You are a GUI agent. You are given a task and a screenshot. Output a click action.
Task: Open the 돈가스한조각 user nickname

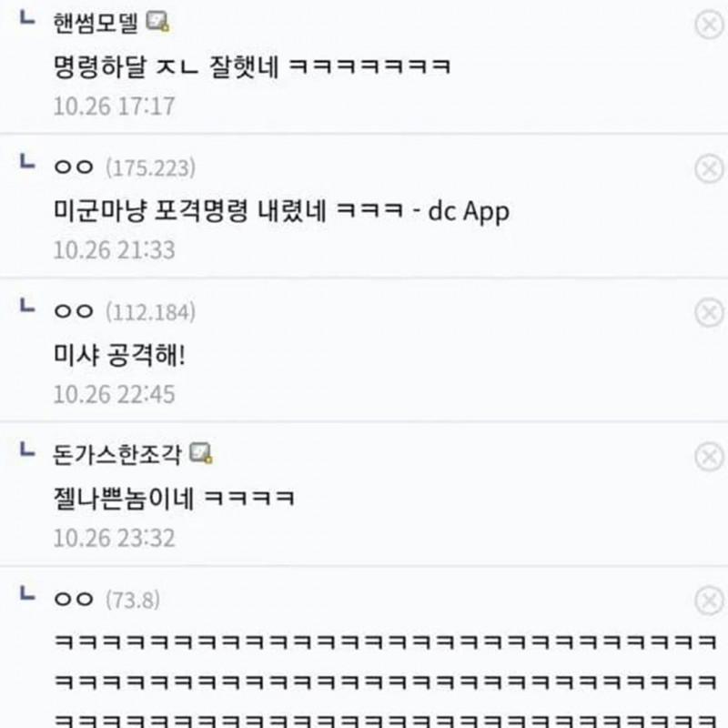coord(117,454)
